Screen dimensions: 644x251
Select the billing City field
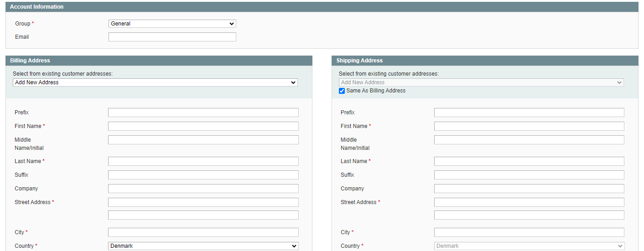203,232
